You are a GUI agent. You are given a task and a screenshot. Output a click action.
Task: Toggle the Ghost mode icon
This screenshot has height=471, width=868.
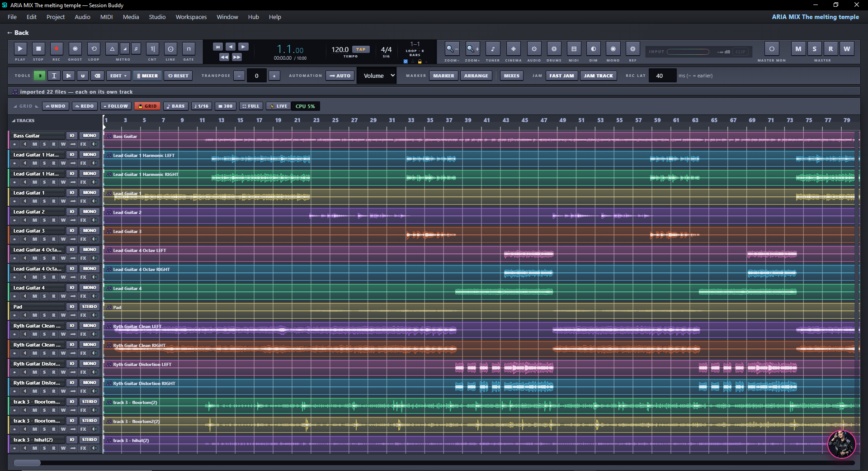75,48
